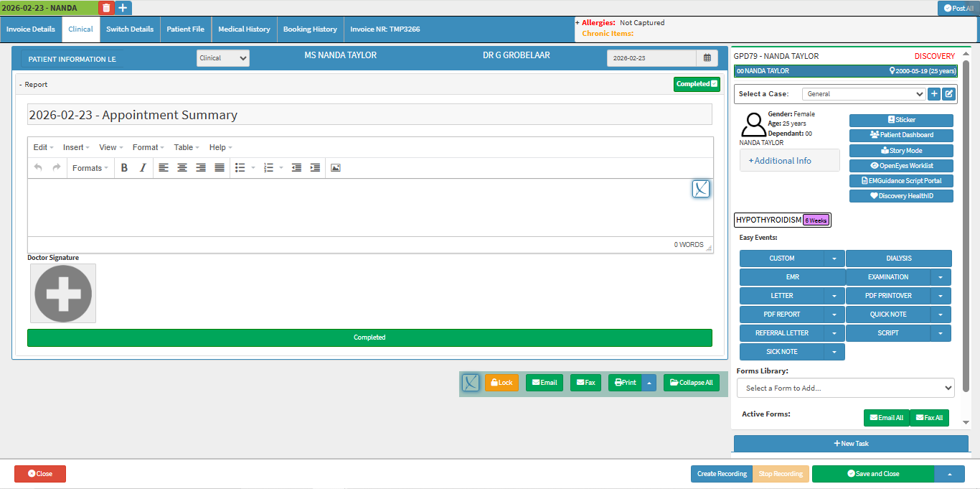Delete the 2026-02-23 NANDA tab with trash icon
Viewport: 980px width, 489px height.
(x=106, y=8)
